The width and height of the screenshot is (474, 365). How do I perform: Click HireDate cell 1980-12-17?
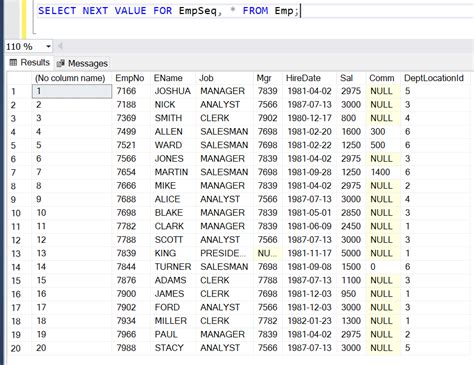click(x=309, y=118)
